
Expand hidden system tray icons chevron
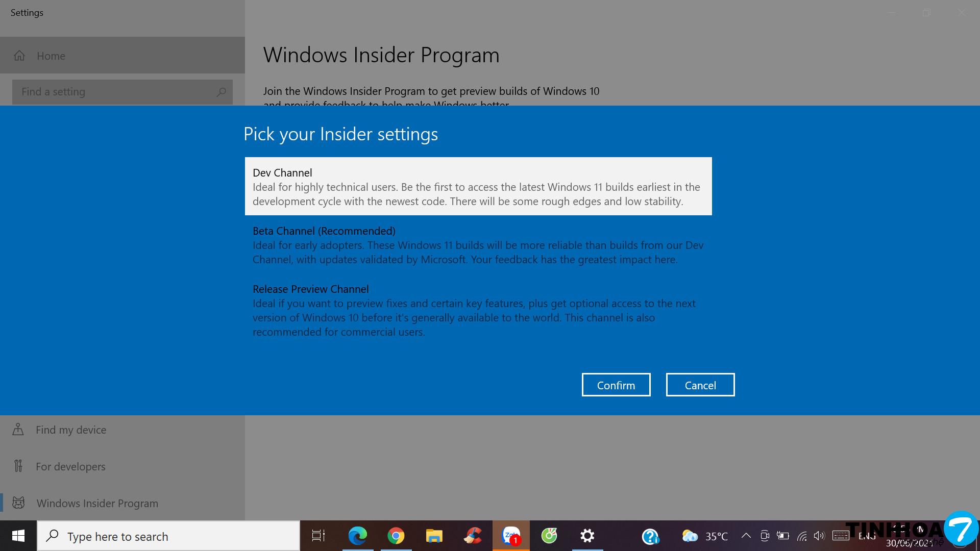(x=746, y=536)
